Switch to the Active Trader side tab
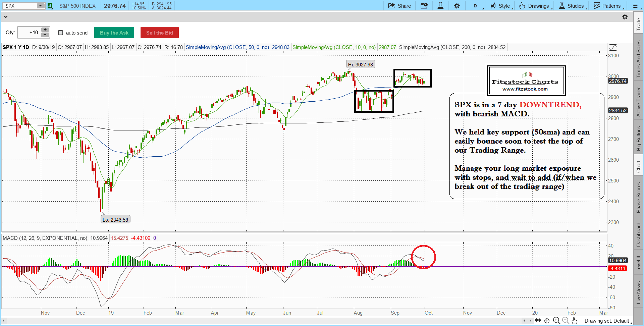Image resolution: width=644 pixels, height=326 pixels. (x=639, y=102)
